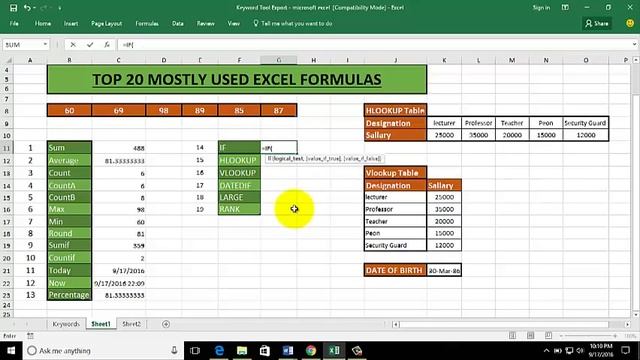Open Task View on the taskbar
The image size is (640, 360).
point(195,351)
